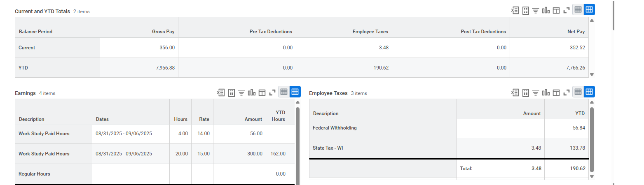The height and width of the screenshot is (185, 644).
Task: Export Earnings table to worksheet
Action: [x=232, y=92]
